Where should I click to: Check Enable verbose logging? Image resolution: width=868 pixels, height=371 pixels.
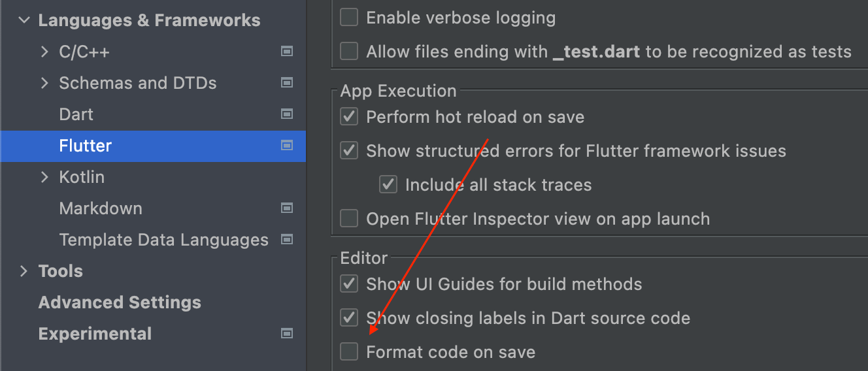coord(350,18)
